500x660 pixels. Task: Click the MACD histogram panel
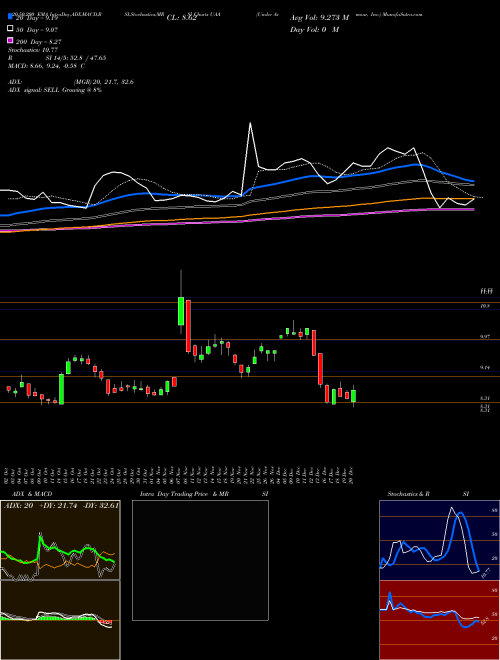pyautogui.click(x=60, y=620)
